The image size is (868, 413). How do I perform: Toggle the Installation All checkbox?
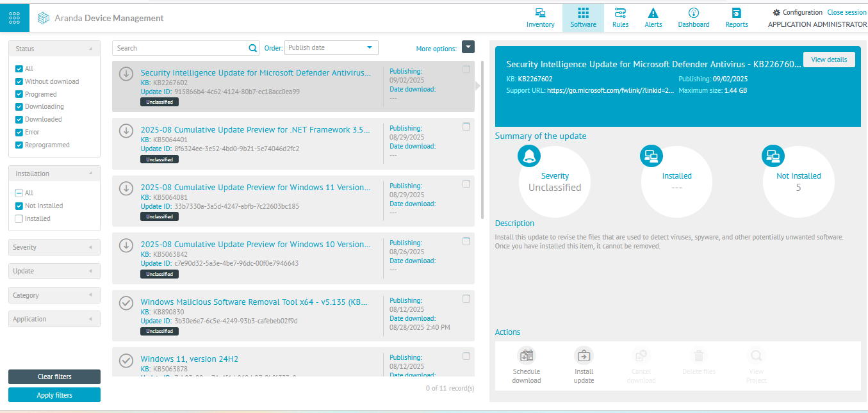(x=19, y=193)
